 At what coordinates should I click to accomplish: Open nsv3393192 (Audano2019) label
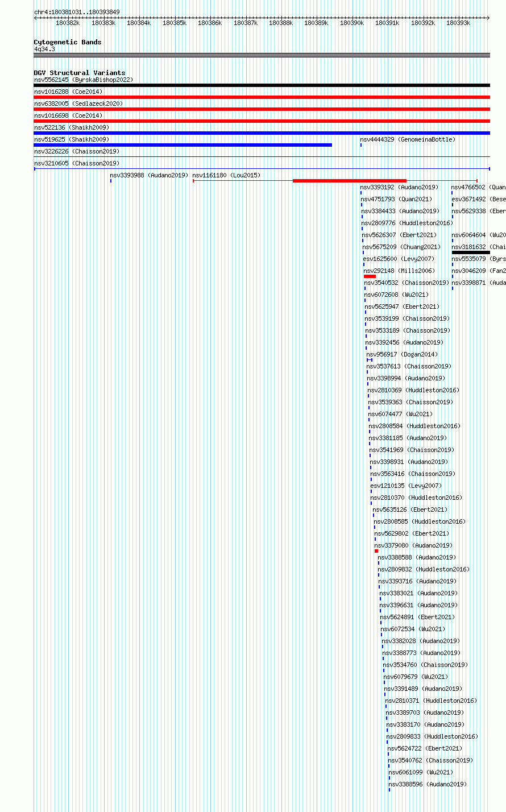[399, 188]
